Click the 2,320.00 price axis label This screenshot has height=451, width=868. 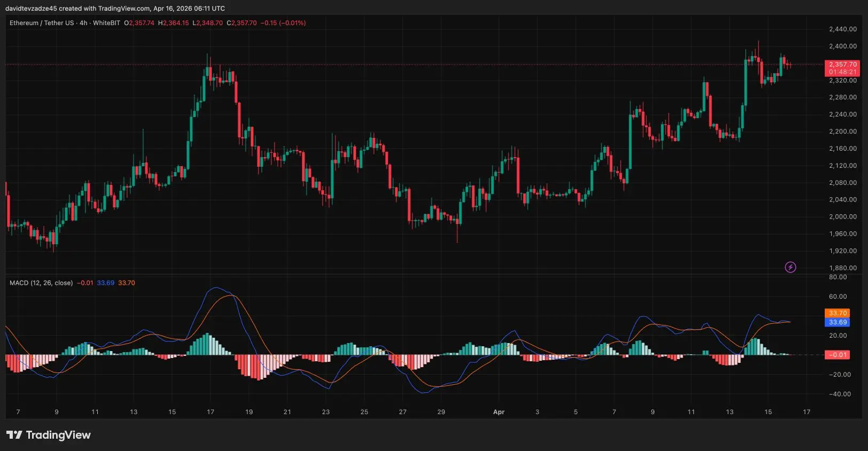click(843, 80)
